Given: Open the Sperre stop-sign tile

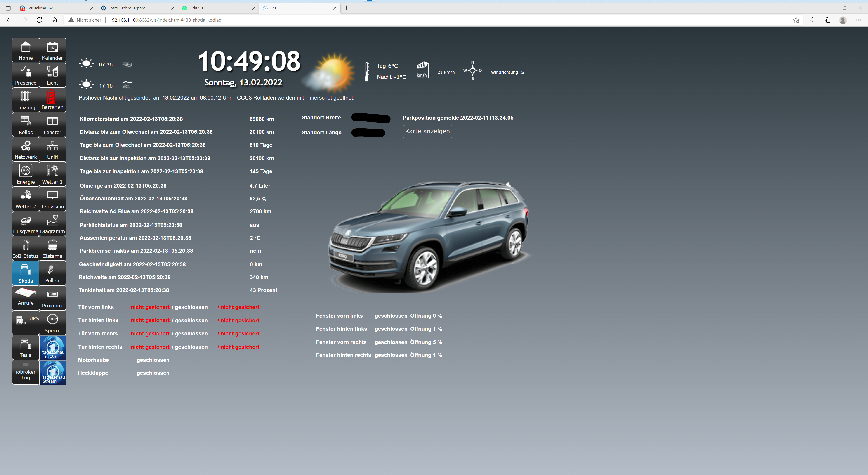Looking at the screenshot, I should [x=52, y=323].
